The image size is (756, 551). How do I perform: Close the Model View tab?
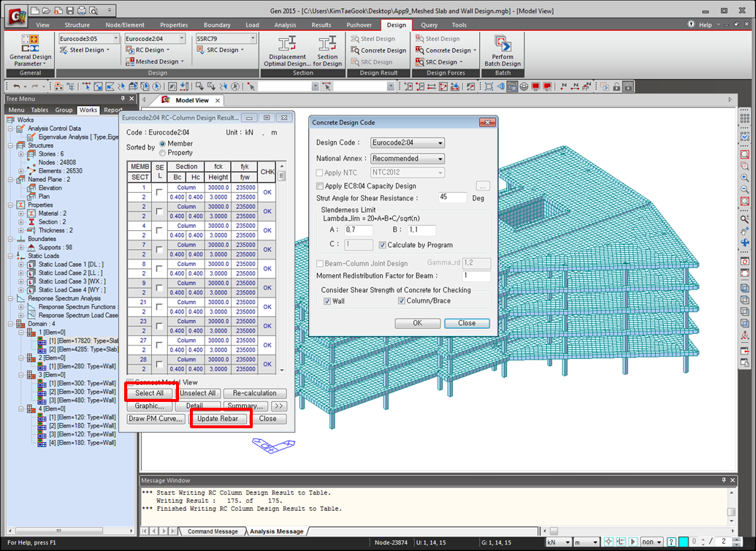[218, 100]
